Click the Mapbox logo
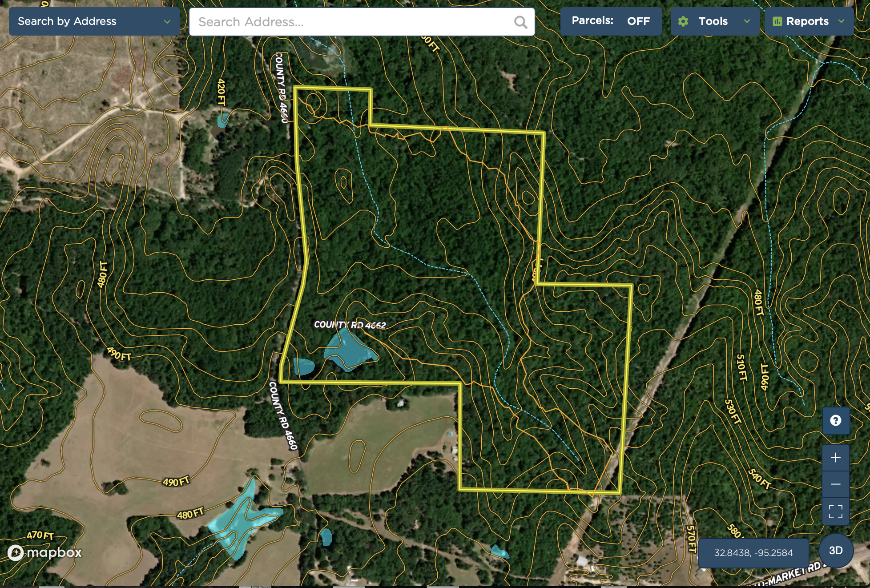Image resolution: width=870 pixels, height=588 pixels. click(44, 552)
